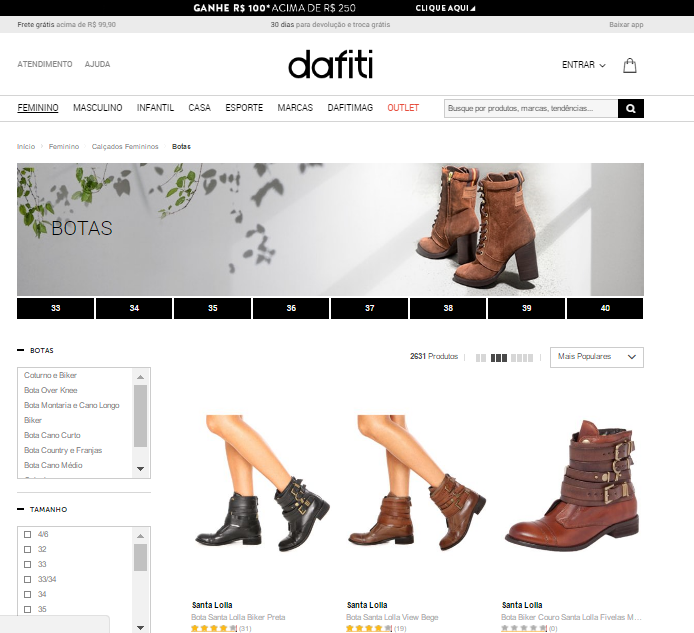Select size 37 quick filter button
The image size is (694, 633).
tap(369, 309)
